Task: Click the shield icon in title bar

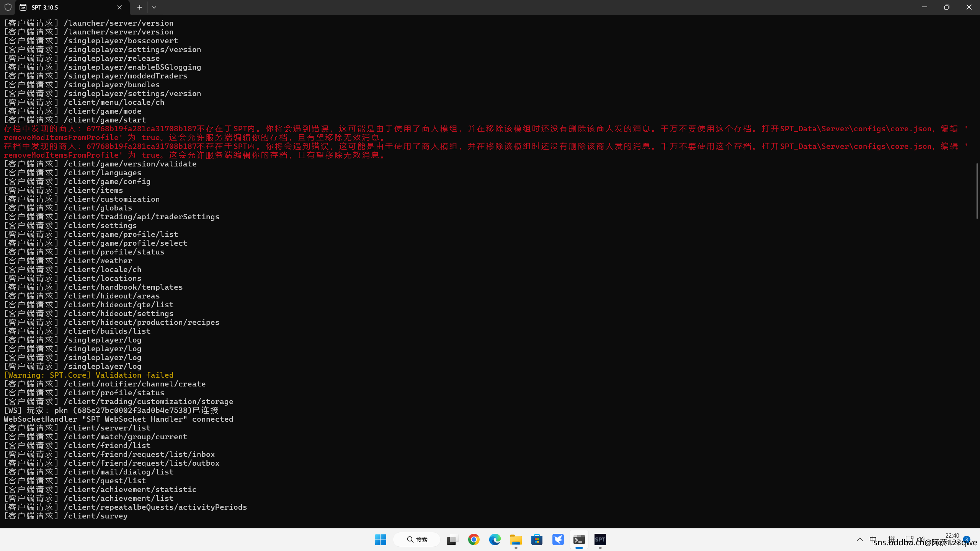Action: (8, 7)
